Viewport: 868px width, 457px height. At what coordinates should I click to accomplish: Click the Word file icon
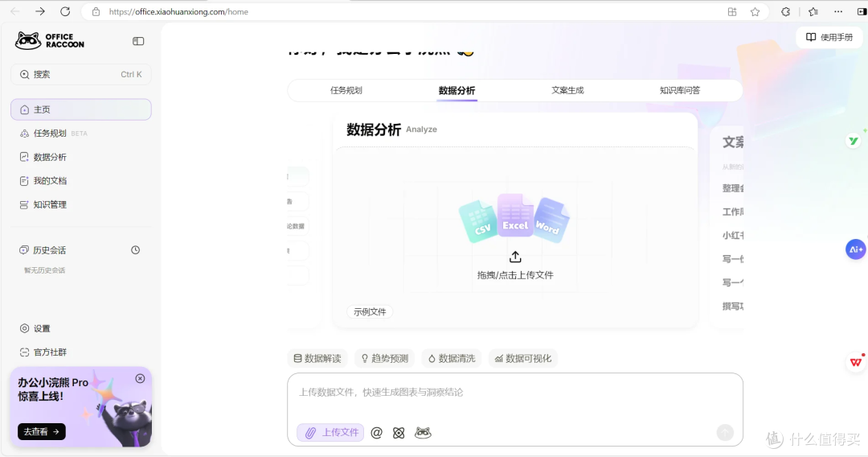551,220
